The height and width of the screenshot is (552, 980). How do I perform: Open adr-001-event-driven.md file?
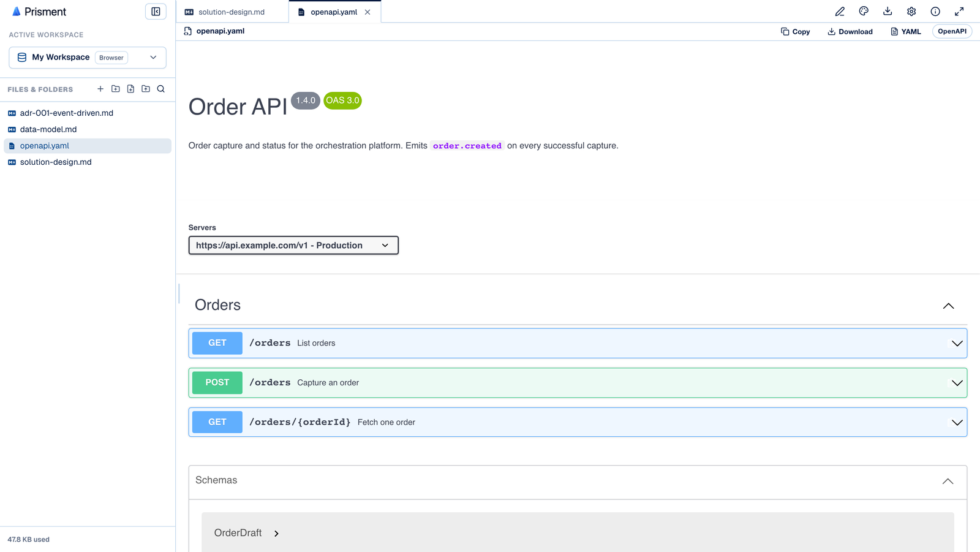pos(88,113)
